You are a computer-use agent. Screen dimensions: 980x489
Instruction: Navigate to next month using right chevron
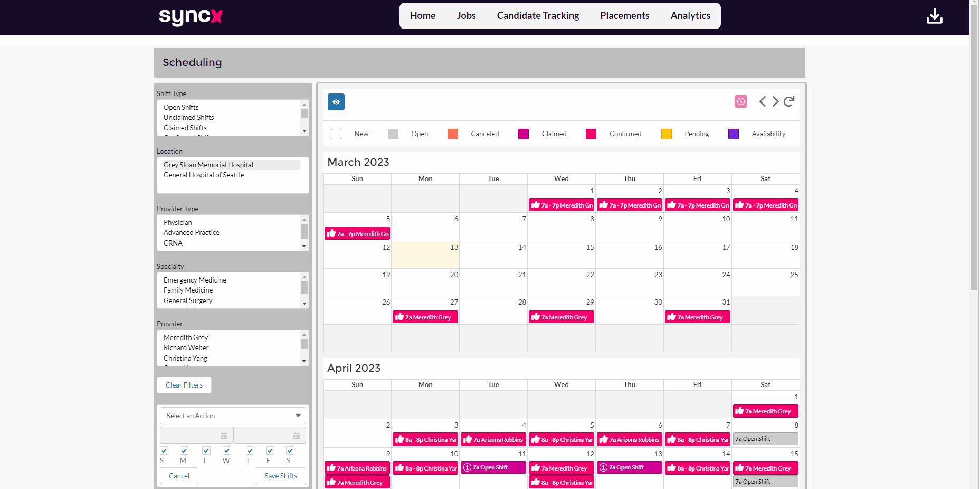(x=775, y=101)
